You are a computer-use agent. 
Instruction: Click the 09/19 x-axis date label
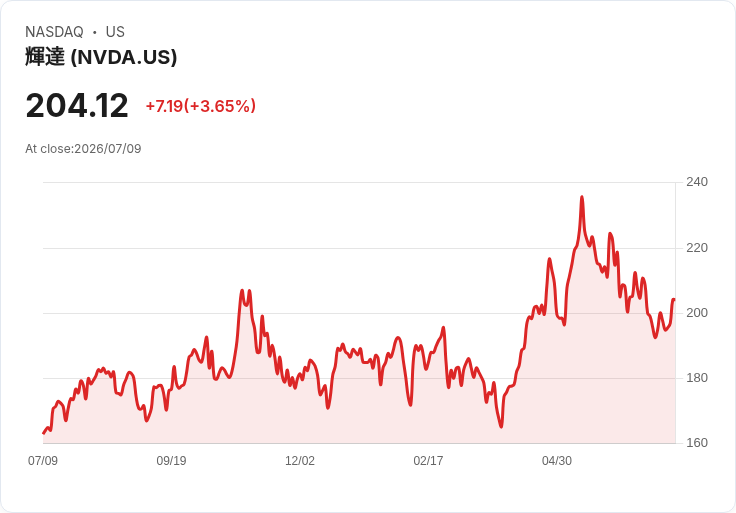click(x=171, y=461)
